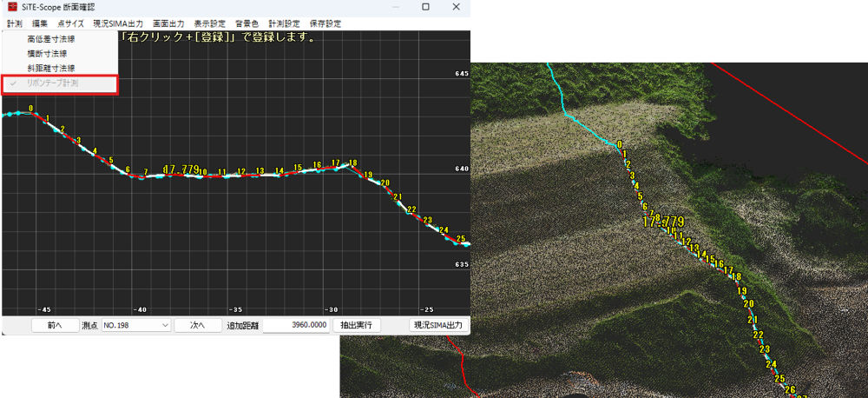
Task: Open the 点サイズ menu
Action: tap(70, 23)
